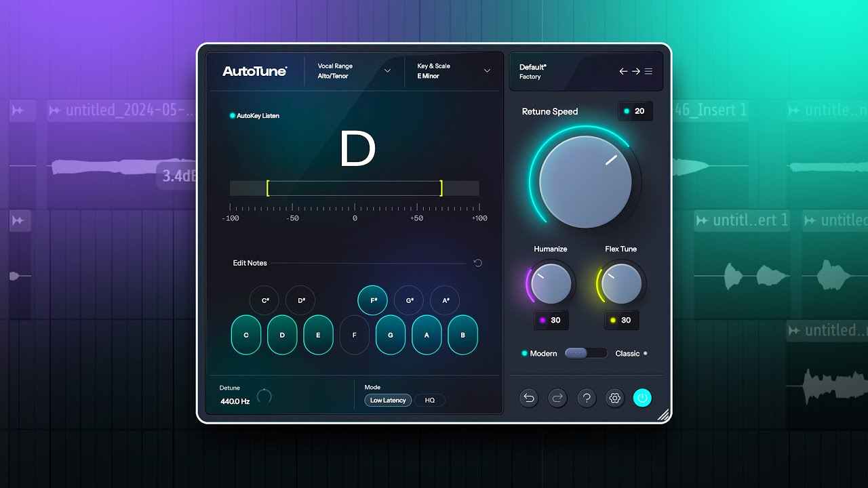Toggle the G# note key
868x488 pixels.
pyautogui.click(x=409, y=300)
